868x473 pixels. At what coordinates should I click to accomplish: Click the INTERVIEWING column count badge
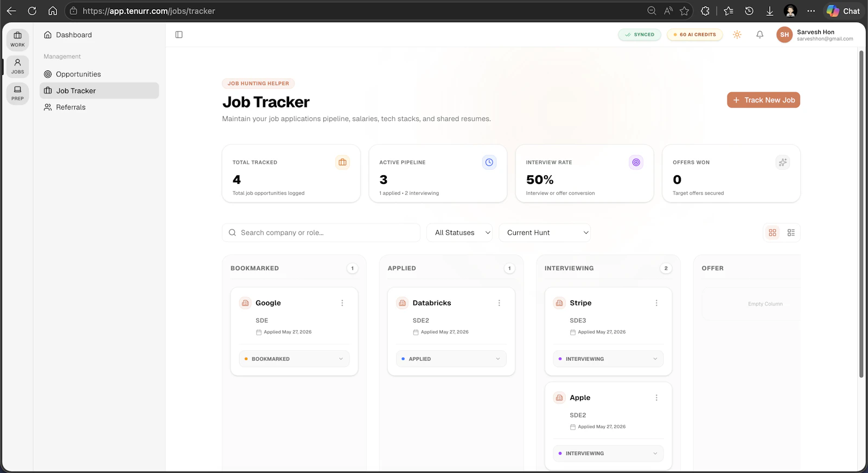(x=666, y=269)
